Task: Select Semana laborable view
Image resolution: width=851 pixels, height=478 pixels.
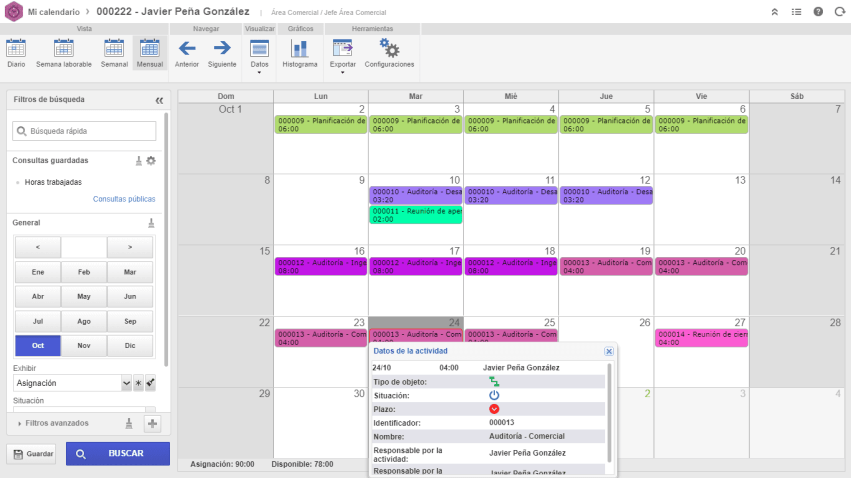Action: coord(62,52)
